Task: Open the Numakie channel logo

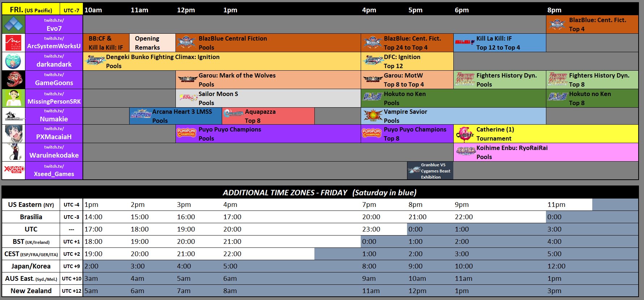Action: click(x=13, y=116)
